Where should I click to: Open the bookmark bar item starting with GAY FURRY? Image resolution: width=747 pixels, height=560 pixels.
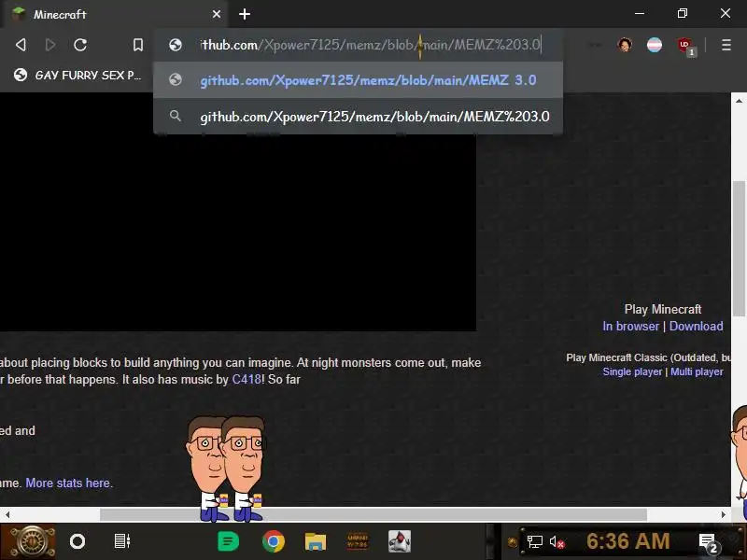[78, 76]
